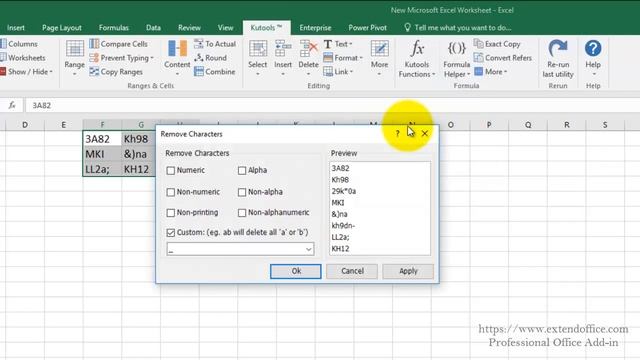Click the Cancel button

click(352, 271)
